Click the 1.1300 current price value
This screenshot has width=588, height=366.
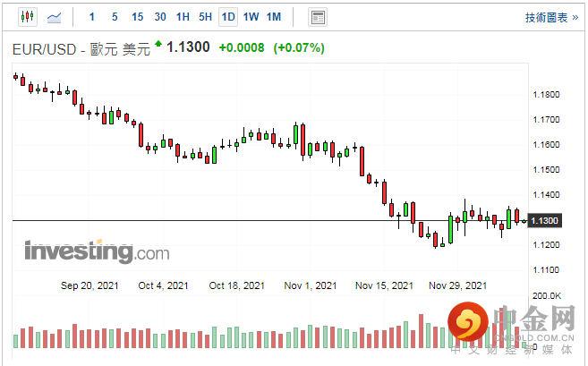point(188,47)
